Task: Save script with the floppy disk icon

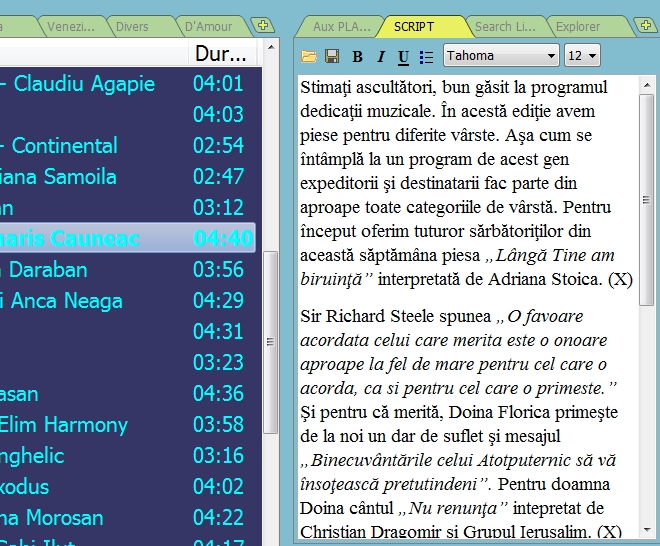Action: tap(332, 57)
